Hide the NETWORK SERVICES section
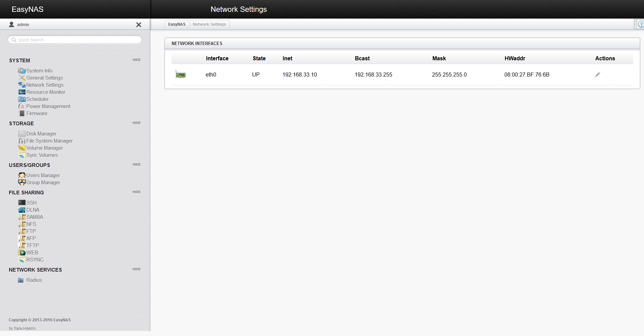This screenshot has width=644, height=336. pos(137,269)
